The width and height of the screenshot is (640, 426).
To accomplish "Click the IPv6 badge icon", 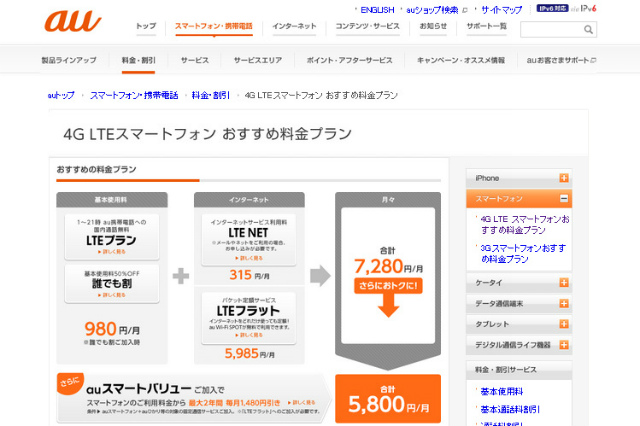I will 552,9.
